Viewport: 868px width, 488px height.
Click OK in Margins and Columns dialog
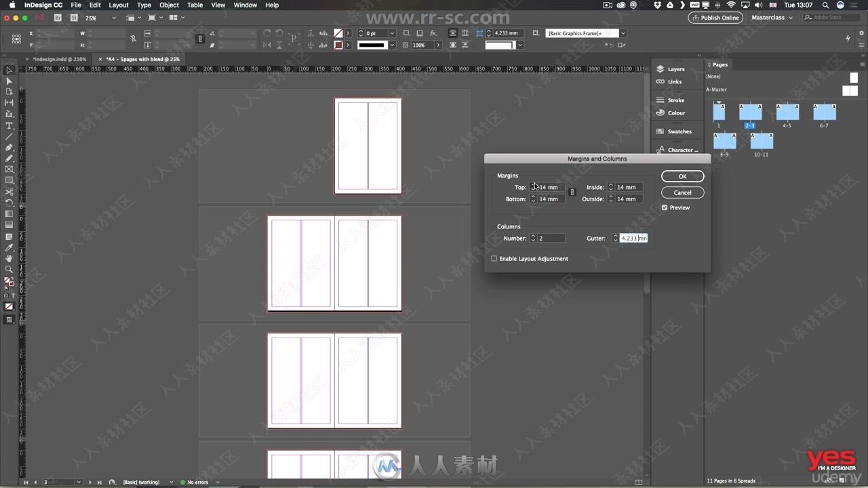click(x=682, y=176)
